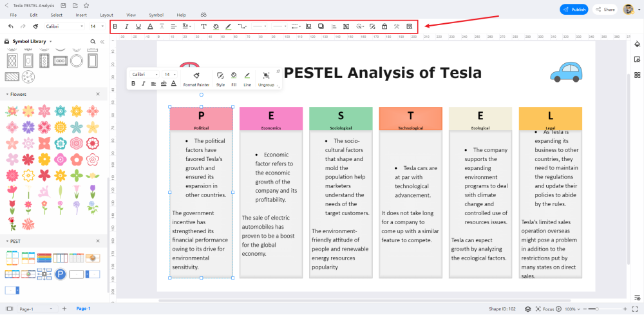Select the Connector tool in the toolbar
Screen dimensions: 644x315
pos(242,26)
